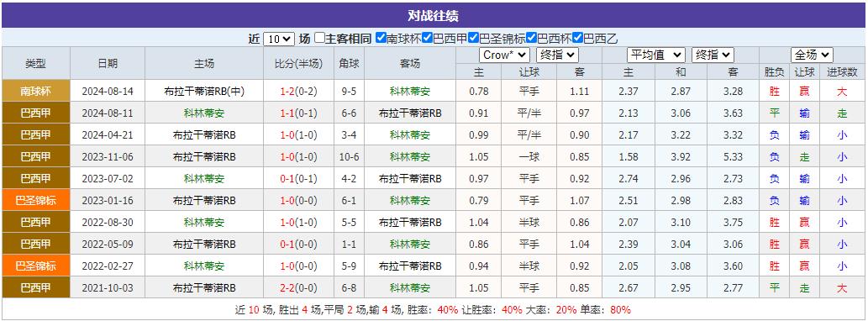Click the 南球杯 competition label

36,92
